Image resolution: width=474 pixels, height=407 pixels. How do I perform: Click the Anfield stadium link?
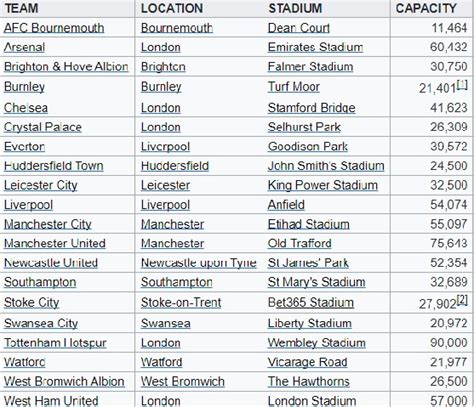(x=286, y=204)
